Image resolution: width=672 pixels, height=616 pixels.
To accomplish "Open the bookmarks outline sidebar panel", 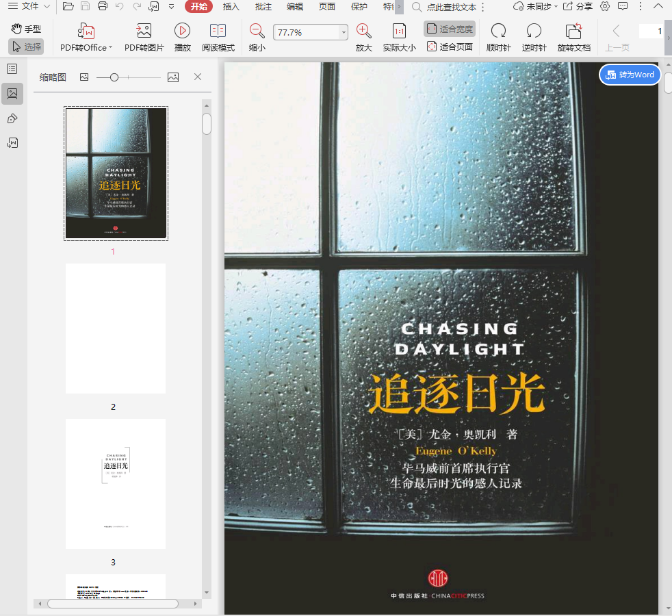I will [x=12, y=68].
